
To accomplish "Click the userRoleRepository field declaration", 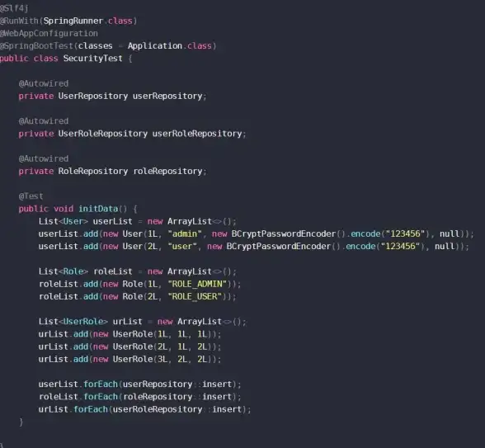I will (132, 134).
